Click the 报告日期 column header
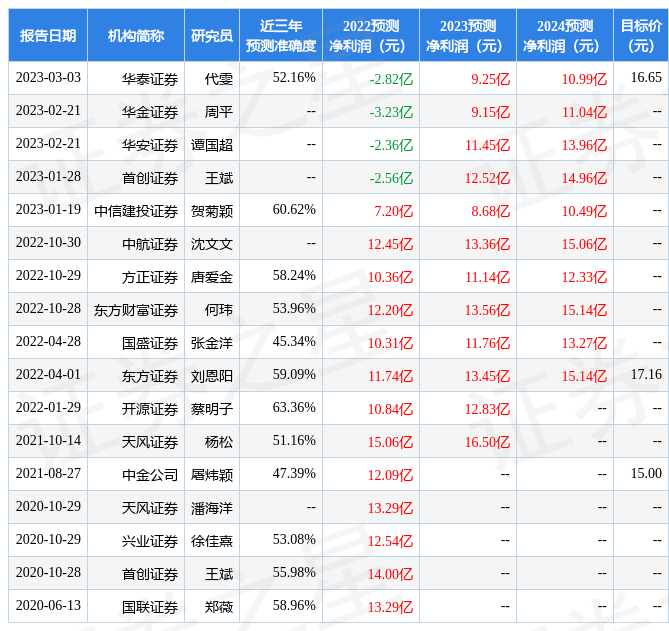This screenshot has height=631, width=669. [x=48, y=35]
